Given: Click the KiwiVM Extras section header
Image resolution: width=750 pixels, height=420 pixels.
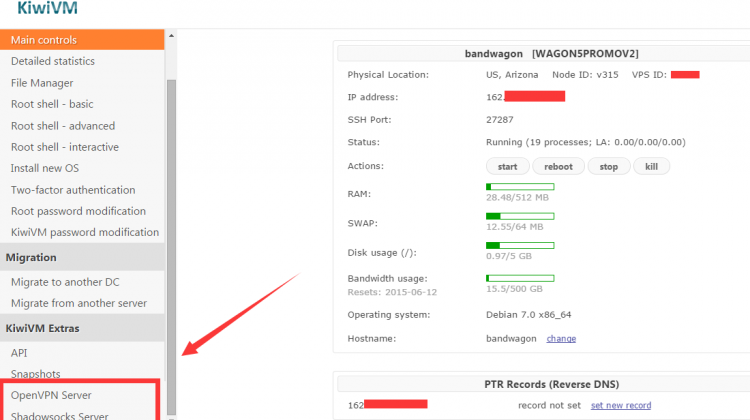Looking at the screenshot, I should [82, 328].
